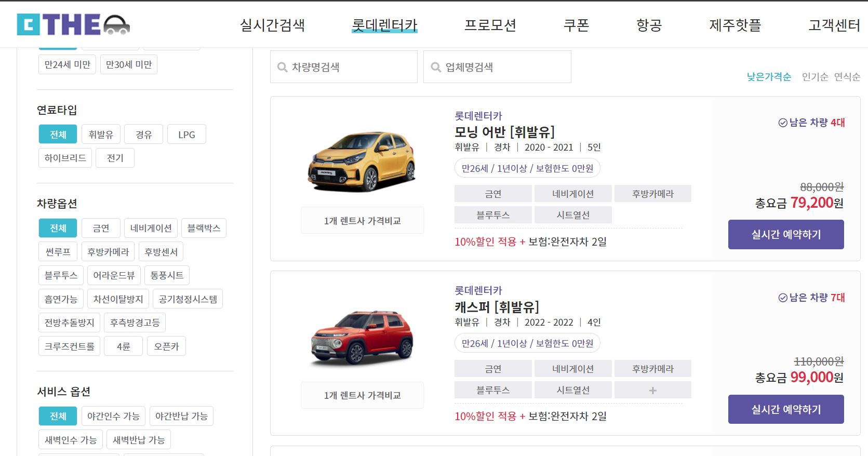Click 캐스퍼 insurance condition badge
This screenshot has height=456, width=868.
527,343
